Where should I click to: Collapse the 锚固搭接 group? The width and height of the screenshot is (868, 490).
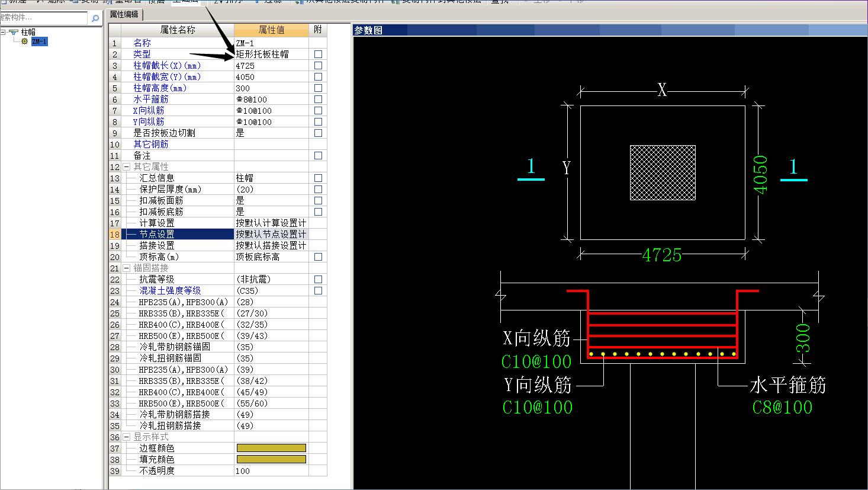tap(126, 268)
